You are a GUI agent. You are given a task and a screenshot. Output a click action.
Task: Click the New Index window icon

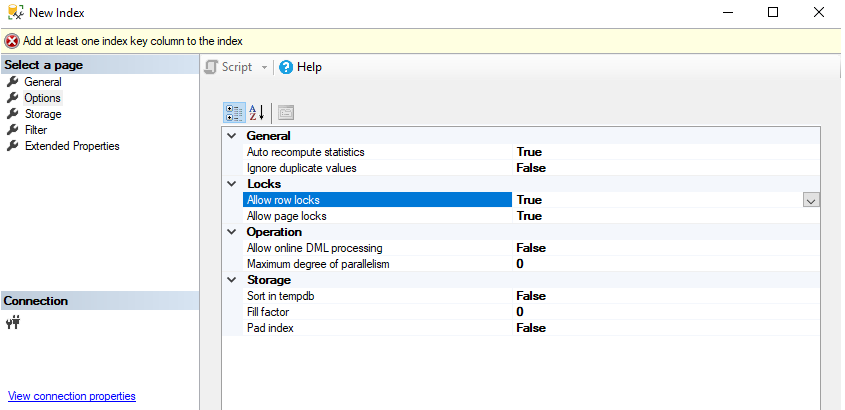pyautogui.click(x=13, y=13)
